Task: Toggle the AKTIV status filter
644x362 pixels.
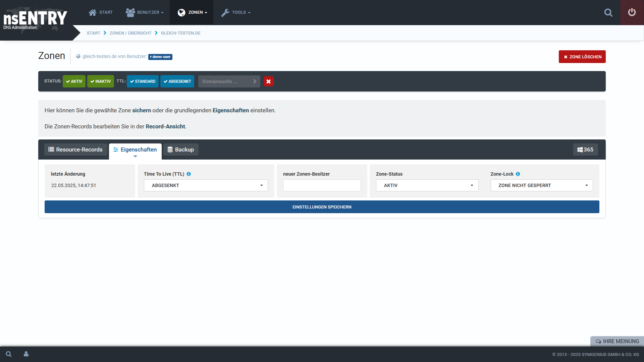Action: point(74,81)
